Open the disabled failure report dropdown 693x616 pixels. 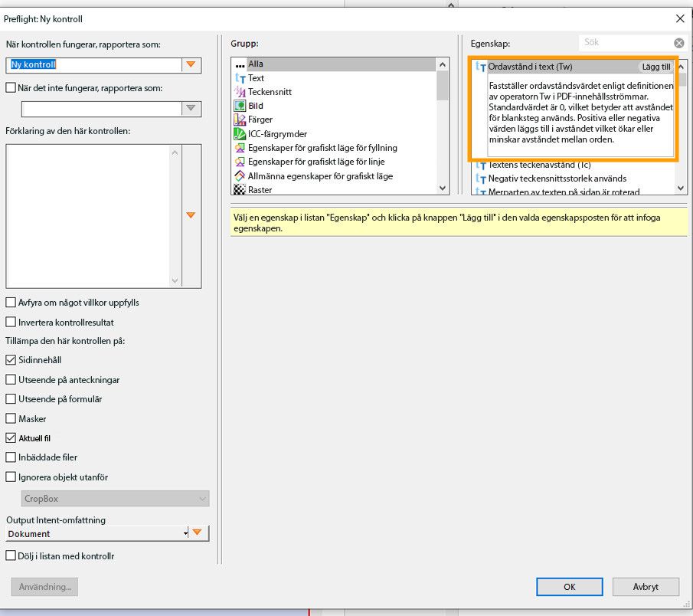tap(191, 108)
